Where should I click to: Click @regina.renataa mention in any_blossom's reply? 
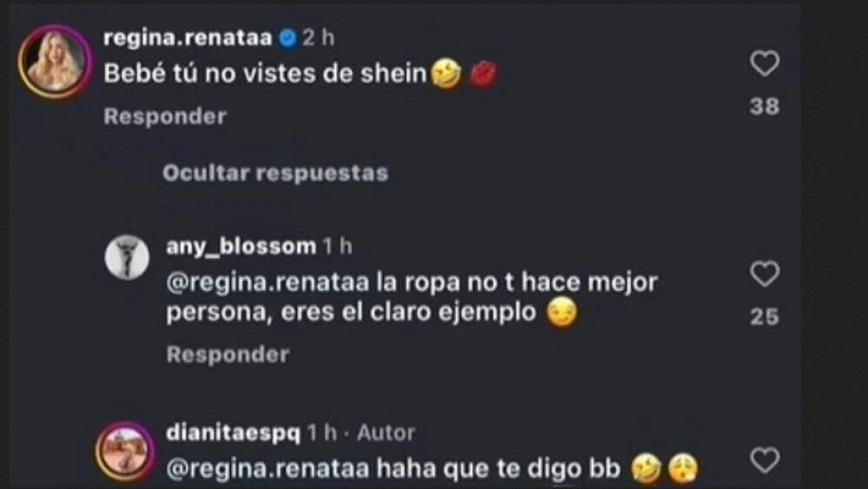click(x=267, y=282)
